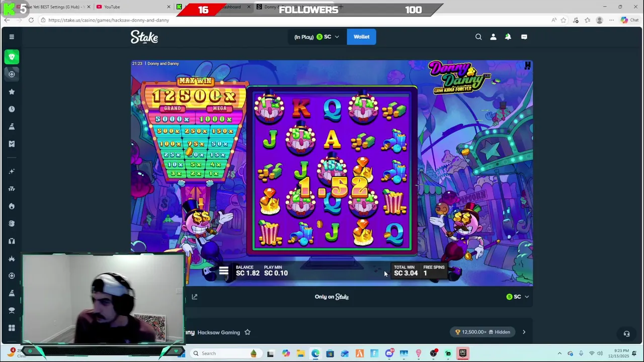Expand the SC dropdown below the game

pyautogui.click(x=517, y=297)
